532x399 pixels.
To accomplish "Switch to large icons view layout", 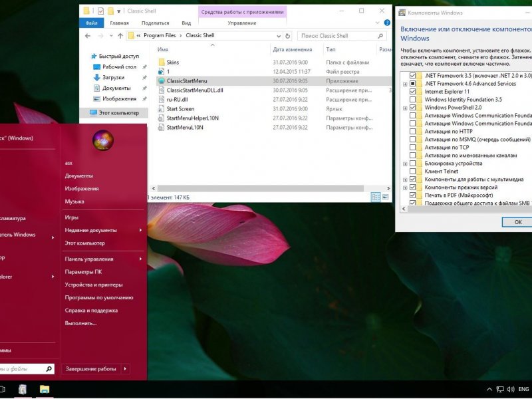I will tap(386, 197).
